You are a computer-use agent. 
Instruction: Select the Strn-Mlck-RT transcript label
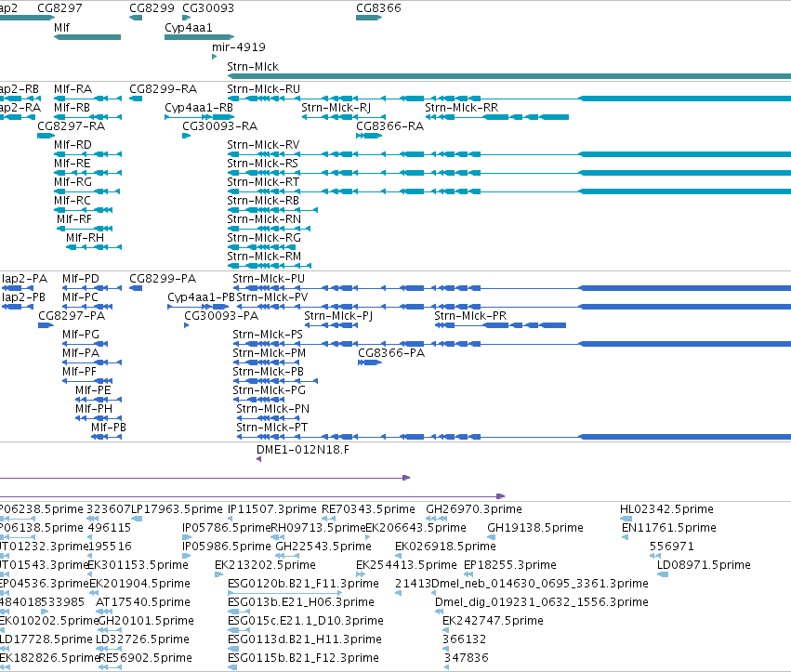click(263, 181)
